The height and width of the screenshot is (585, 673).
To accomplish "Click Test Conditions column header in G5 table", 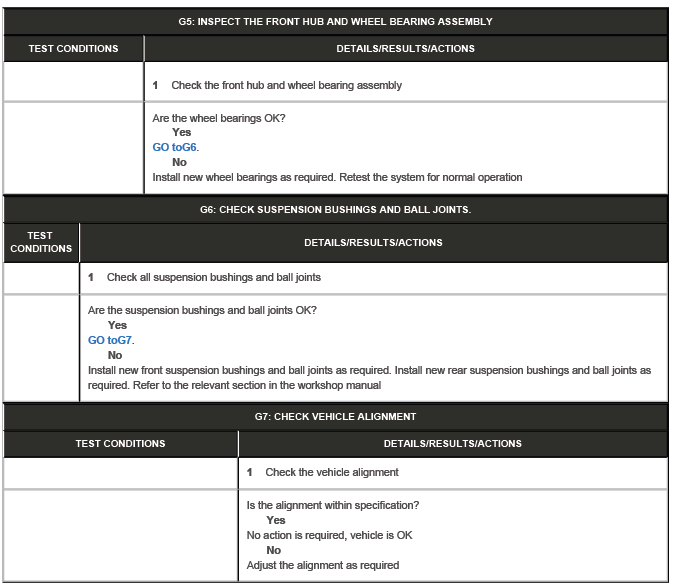I will (73, 48).
